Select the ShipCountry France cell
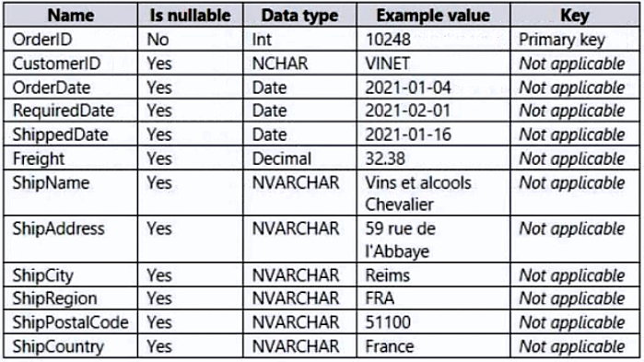Image resolution: width=644 pixels, height=362 pixels. [x=433, y=346]
